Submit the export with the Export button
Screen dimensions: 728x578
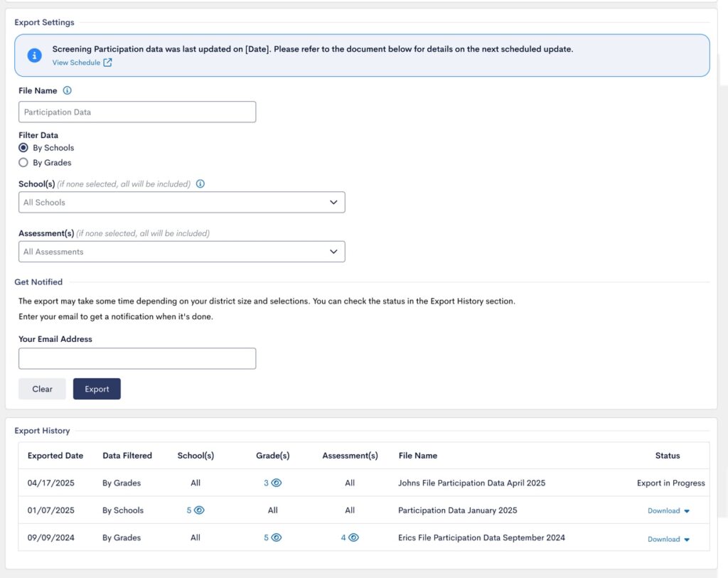pos(97,389)
